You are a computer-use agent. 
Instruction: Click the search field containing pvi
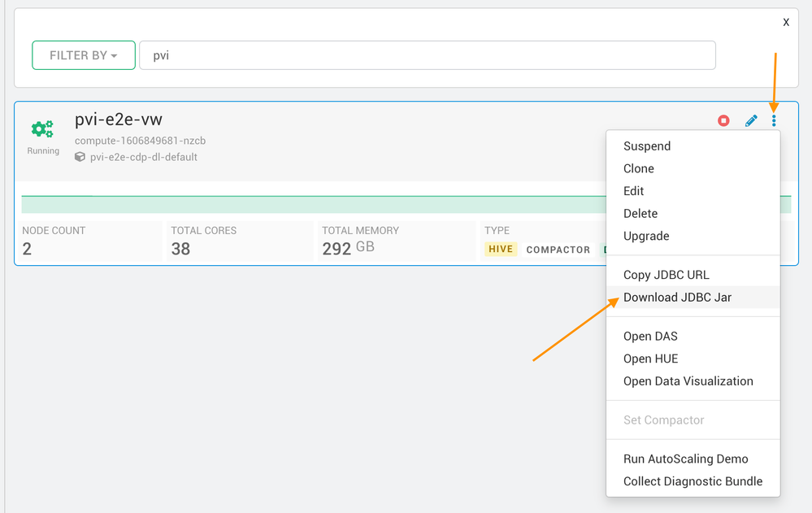[428, 55]
